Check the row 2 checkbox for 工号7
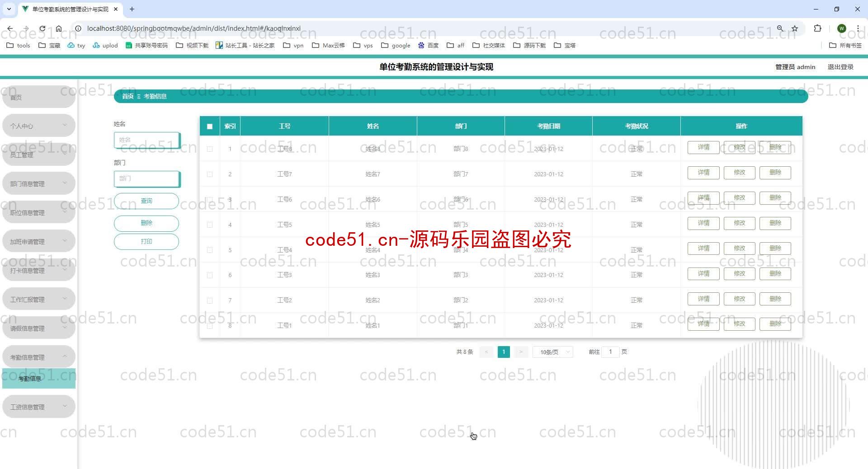 click(210, 174)
